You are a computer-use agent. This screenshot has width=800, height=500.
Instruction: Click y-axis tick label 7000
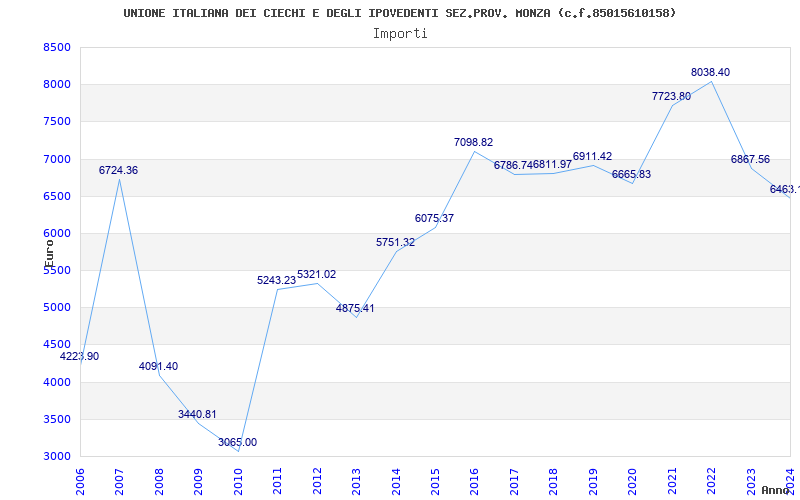(x=57, y=159)
